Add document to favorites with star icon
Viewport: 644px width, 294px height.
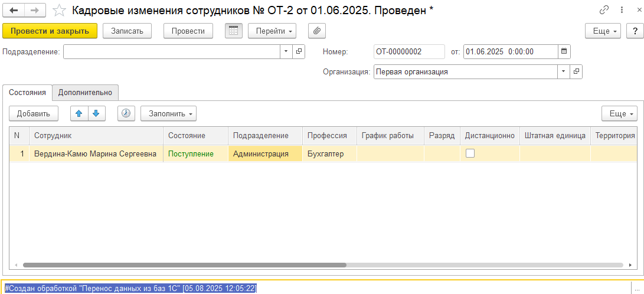click(x=59, y=10)
